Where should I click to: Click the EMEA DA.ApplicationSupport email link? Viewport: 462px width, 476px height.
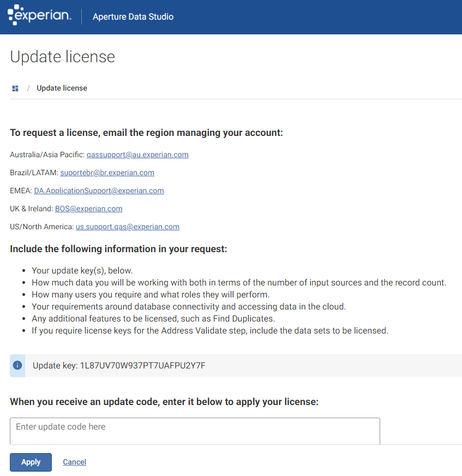coord(99,191)
